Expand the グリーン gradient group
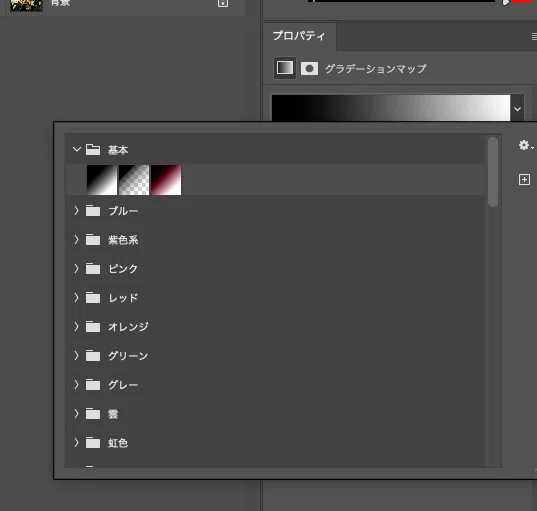 coord(76,356)
